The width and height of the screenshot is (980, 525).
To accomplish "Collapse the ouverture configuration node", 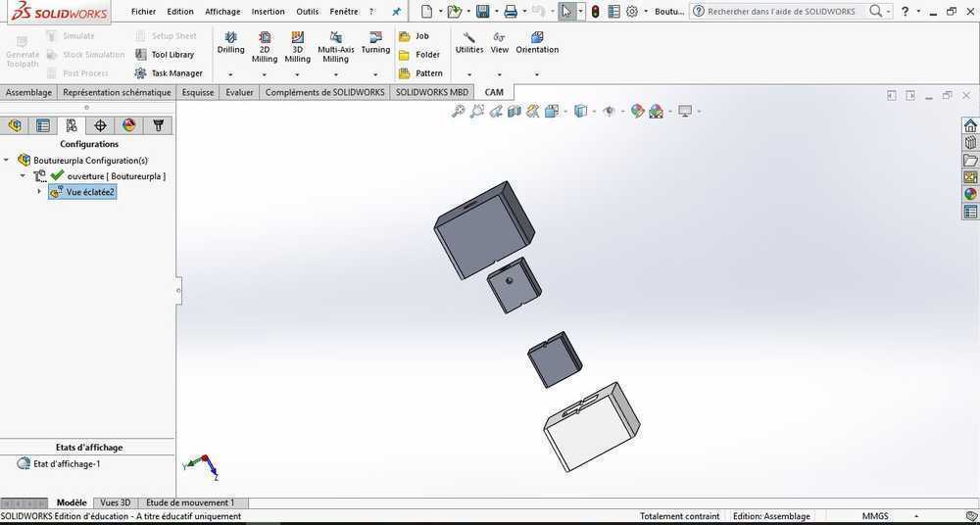I will [24, 176].
